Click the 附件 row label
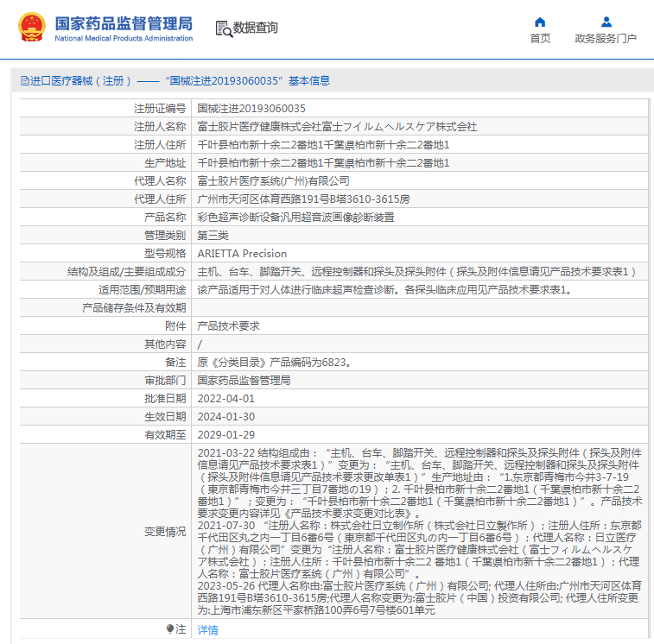The height and width of the screenshot is (644, 654). click(175, 326)
